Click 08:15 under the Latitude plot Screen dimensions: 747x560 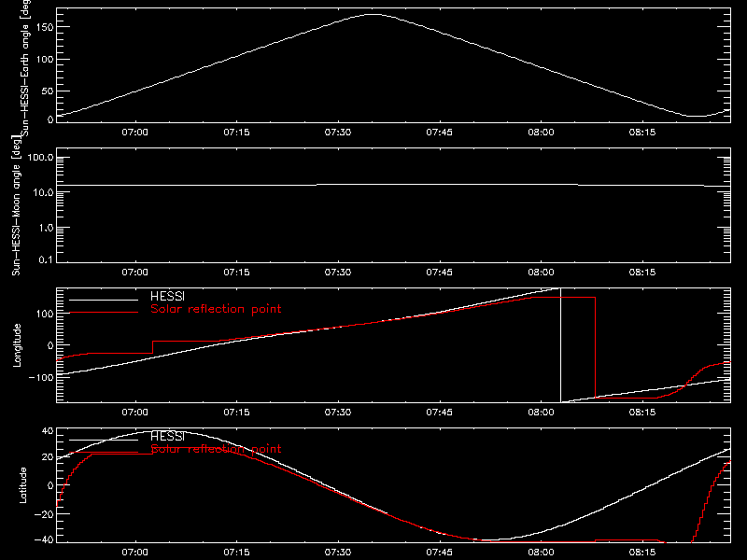[642, 553]
